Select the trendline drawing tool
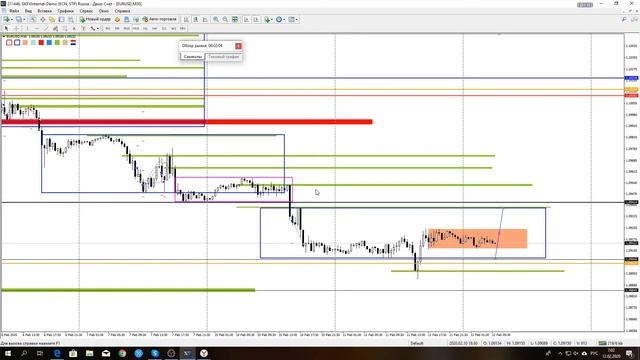The height and width of the screenshot is (360, 640). point(46,28)
